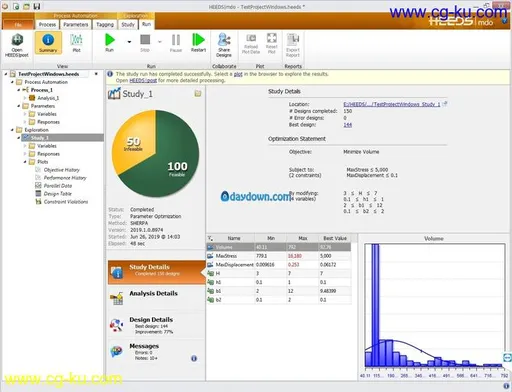Screen dimensions: 512x392
Task: Open the Design Table item
Action: pyautogui.click(x=57, y=194)
